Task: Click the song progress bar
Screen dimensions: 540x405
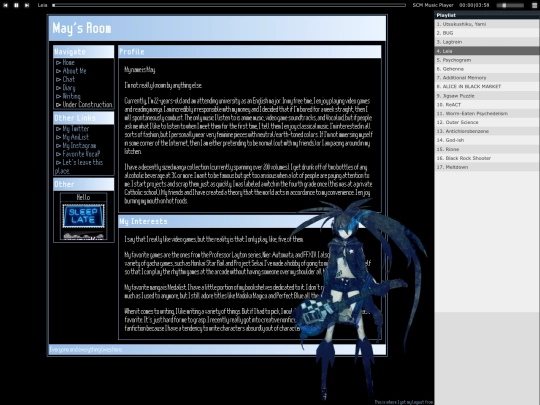Action: [229, 5]
